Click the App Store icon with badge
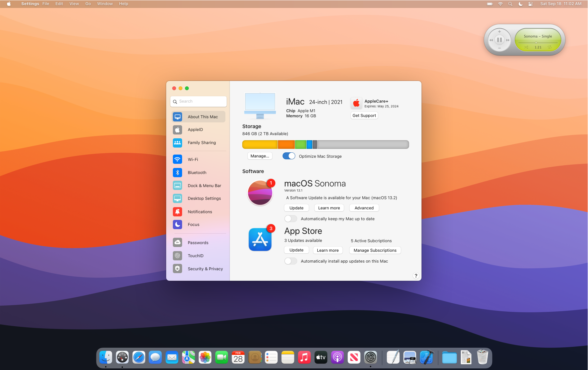 click(260, 239)
